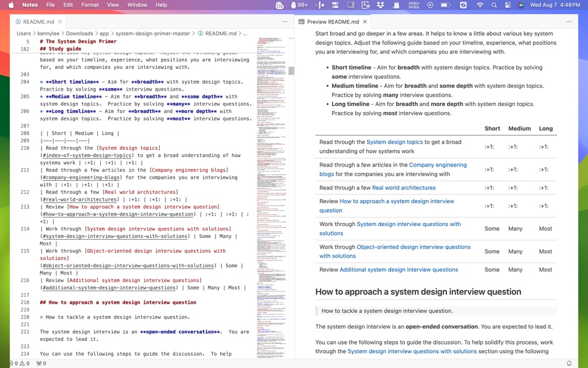Click the Siri icon in menu bar

tap(521, 5)
